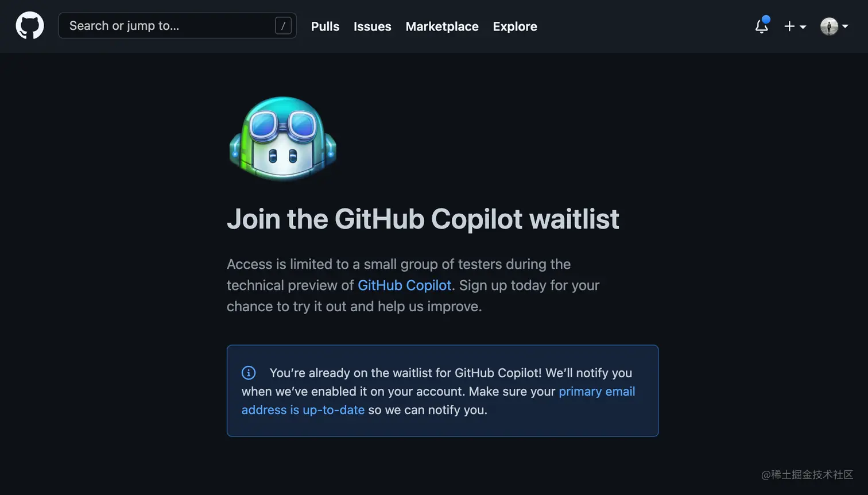Open the Marketplace nav item

[x=442, y=26]
